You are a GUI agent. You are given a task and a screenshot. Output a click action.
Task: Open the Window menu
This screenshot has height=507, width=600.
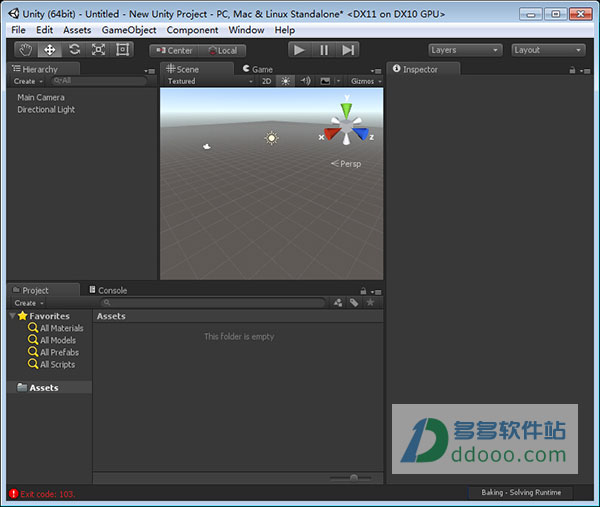pyautogui.click(x=246, y=30)
